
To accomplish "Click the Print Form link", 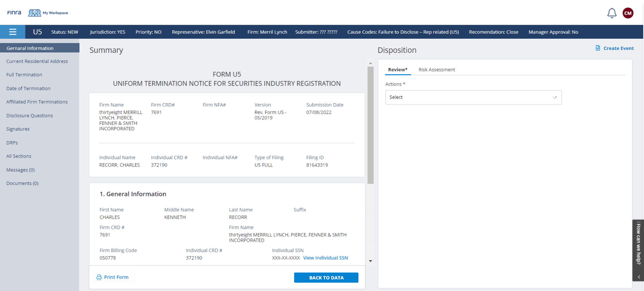I will tap(116, 277).
